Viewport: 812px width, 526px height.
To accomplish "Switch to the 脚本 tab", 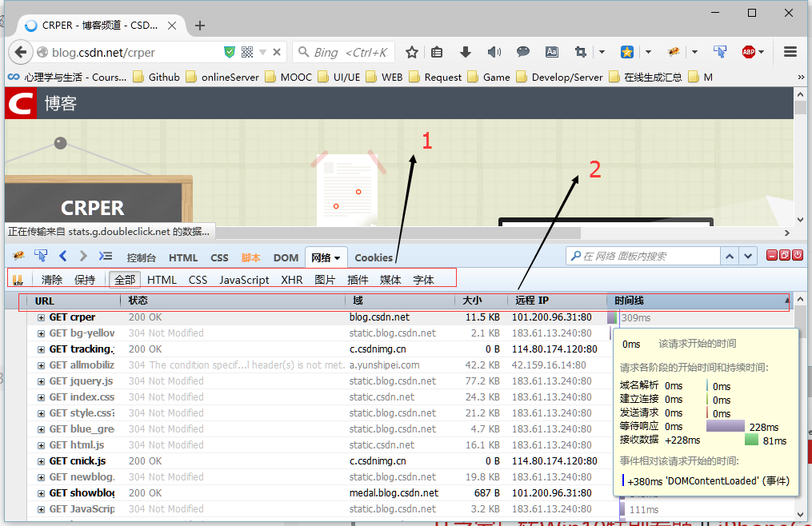I will tap(250, 258).
